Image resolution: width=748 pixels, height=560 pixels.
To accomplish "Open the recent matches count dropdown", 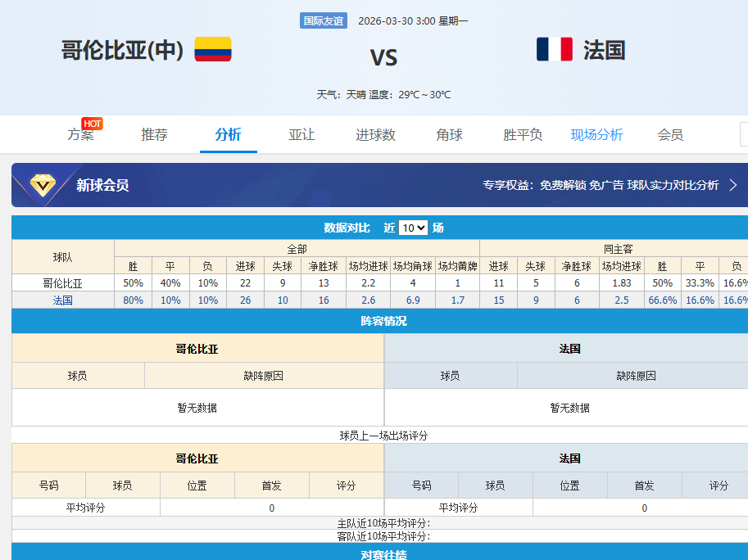I will 413,228.
